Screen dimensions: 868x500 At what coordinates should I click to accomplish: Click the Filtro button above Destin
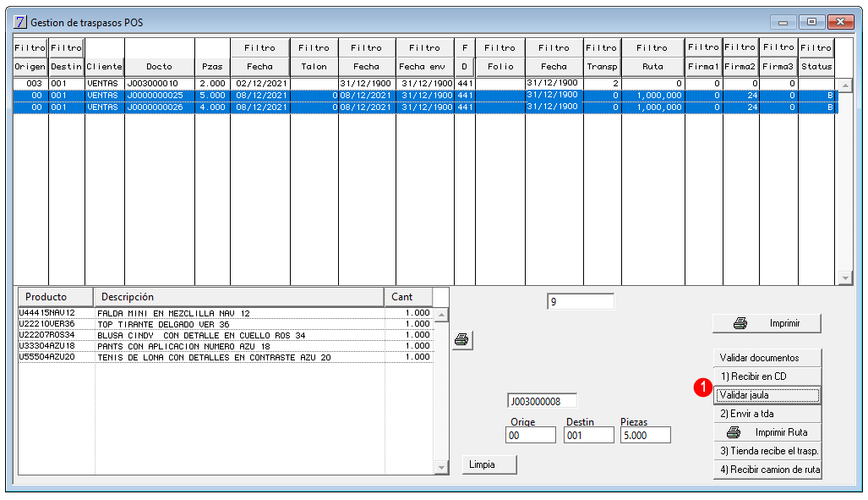coord(67,47)
